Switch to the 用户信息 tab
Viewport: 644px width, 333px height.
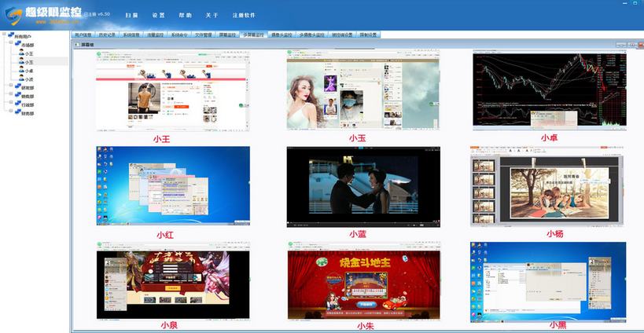click(83, 35)
